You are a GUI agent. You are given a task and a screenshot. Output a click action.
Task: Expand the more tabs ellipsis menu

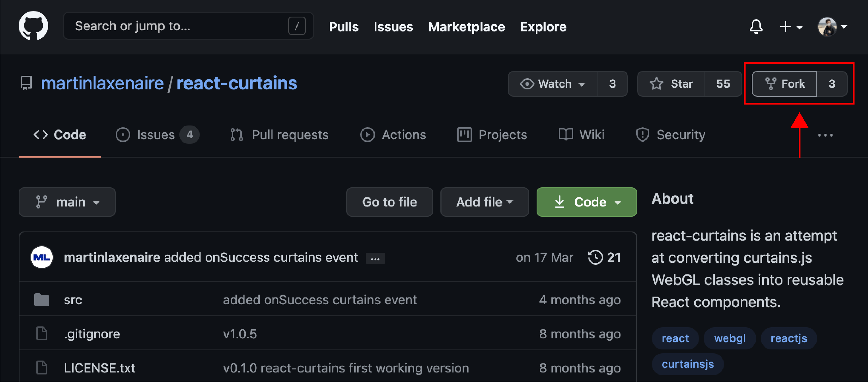point(825,135)
